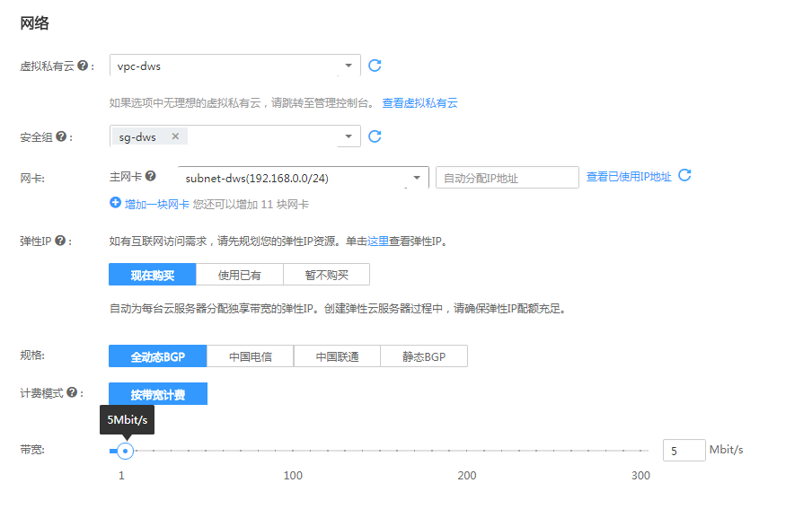Viewport: 812px width, 518px height.
Task: Click the bandwidth value input showing 5
Action: (684, 450)
